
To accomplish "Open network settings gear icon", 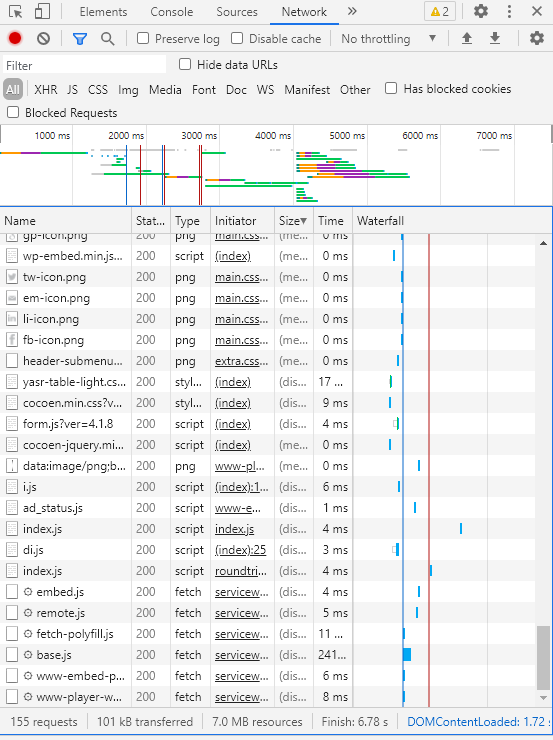I will 536,38.
